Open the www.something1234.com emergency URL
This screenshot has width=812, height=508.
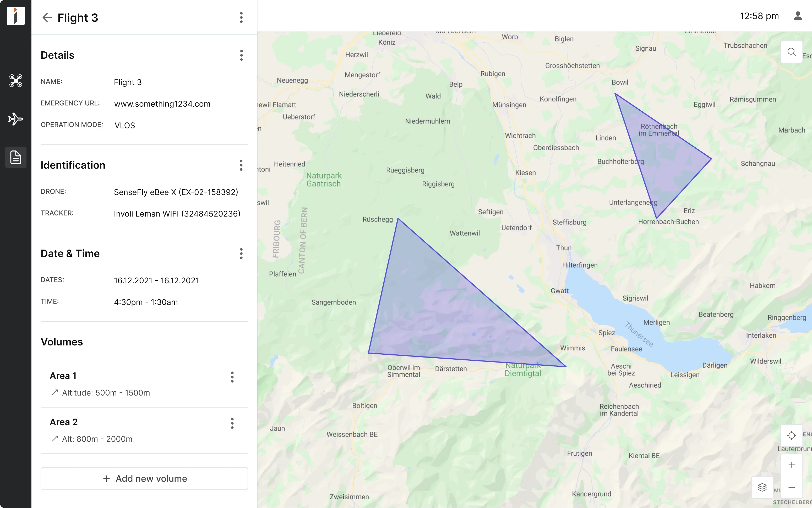(x=162, y=104)
